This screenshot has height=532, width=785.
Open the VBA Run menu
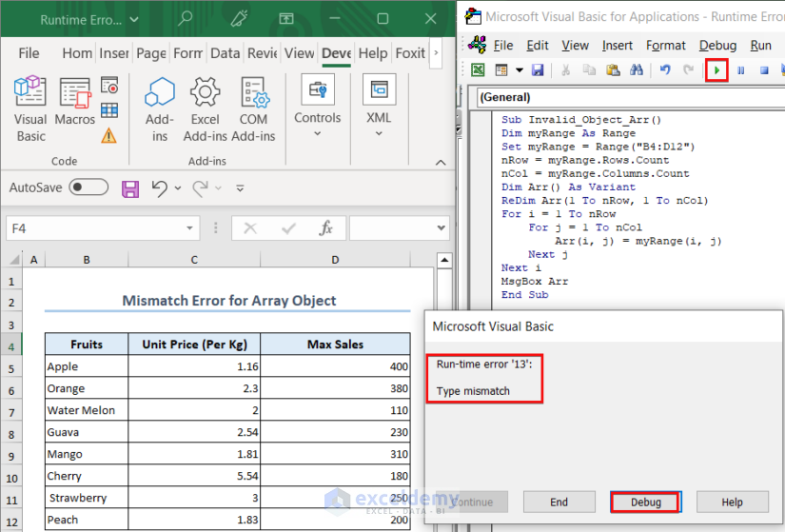(760, 46)
